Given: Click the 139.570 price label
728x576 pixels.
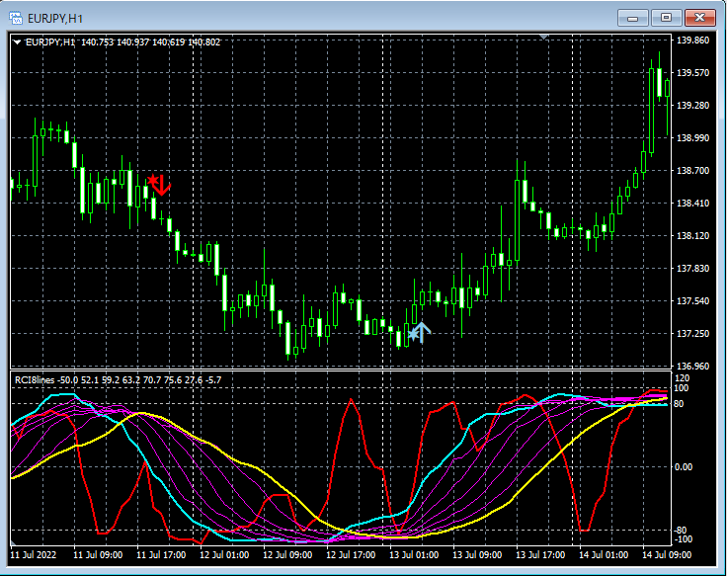Looking at the screenshot, I should click(692, 73).
